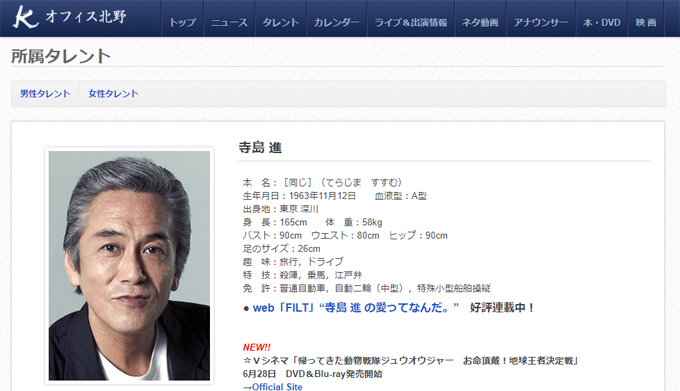Select the 血液型：A型 text
680x391 pixels.
point(401,196)
